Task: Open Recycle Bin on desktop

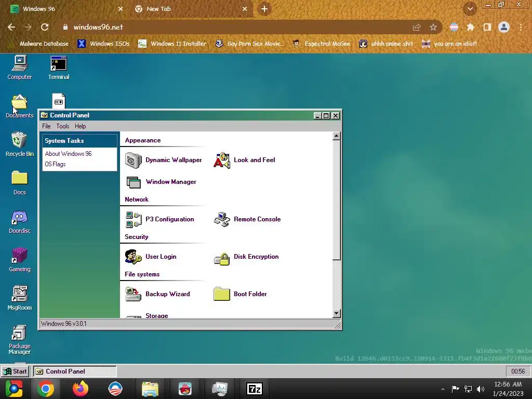Action: [20, 144]
